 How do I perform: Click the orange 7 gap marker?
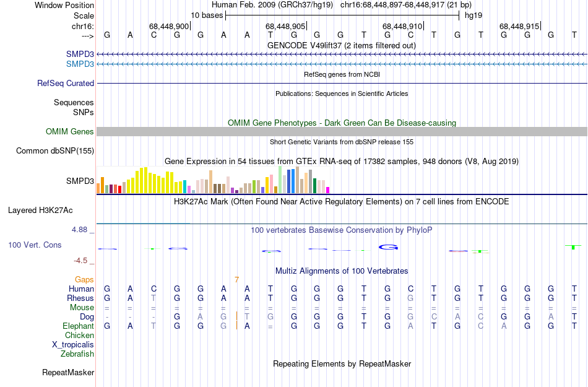pyautogui.click(x=236, y=279)
